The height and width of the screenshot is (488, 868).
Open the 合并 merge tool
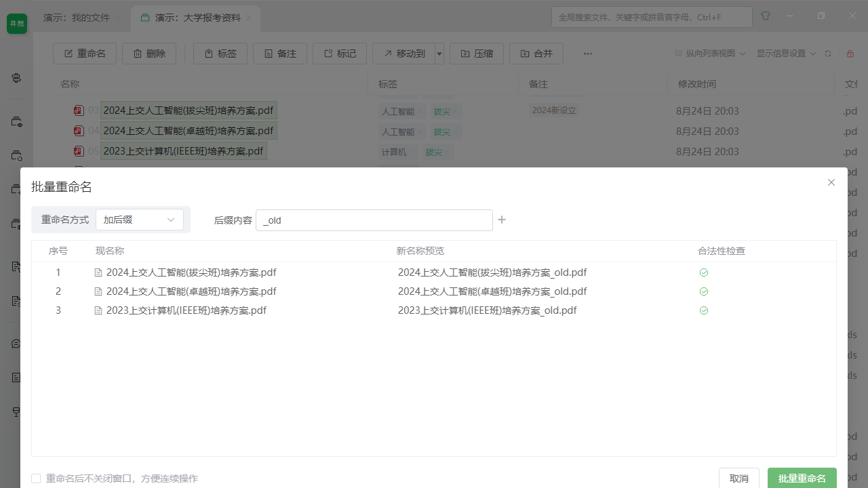pos(536,54)
